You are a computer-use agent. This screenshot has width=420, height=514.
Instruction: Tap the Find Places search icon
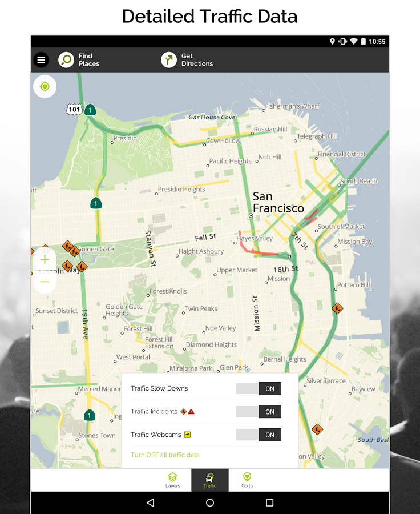click(x=66, y=60)
